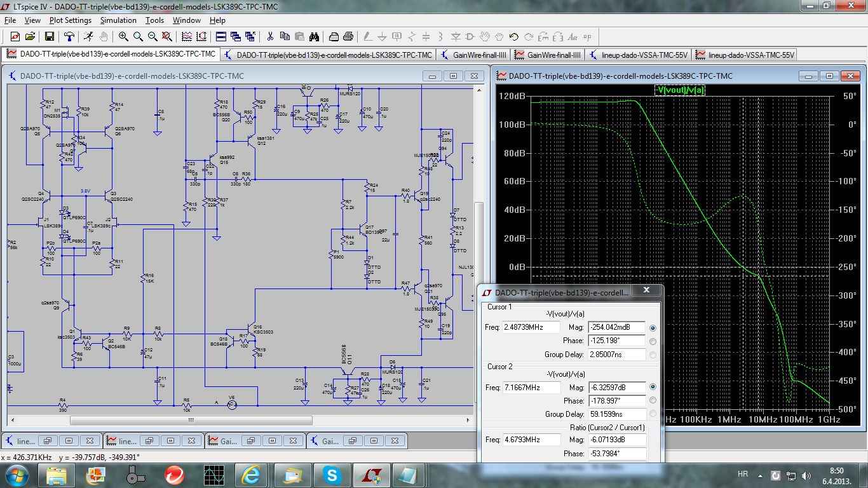868x488 pixels.
Task: Pick visible traces from the toolbar
Action: pos(186,36)
